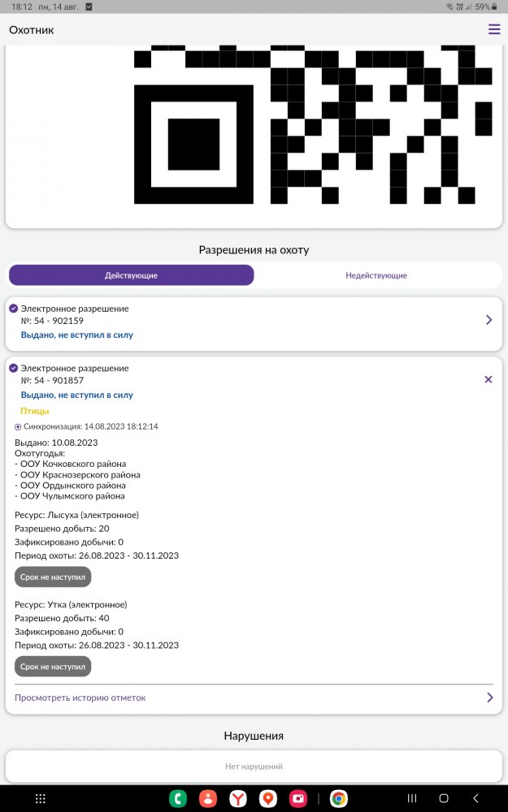Switch to Недействующие tab
The image size is (508, 812).
pos(376,275)
